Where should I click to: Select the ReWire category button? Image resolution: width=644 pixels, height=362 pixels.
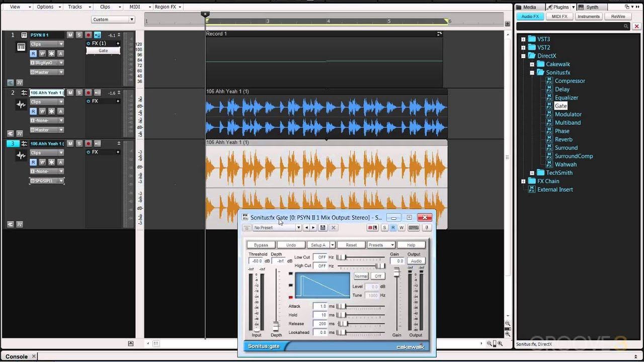(618, 17)
